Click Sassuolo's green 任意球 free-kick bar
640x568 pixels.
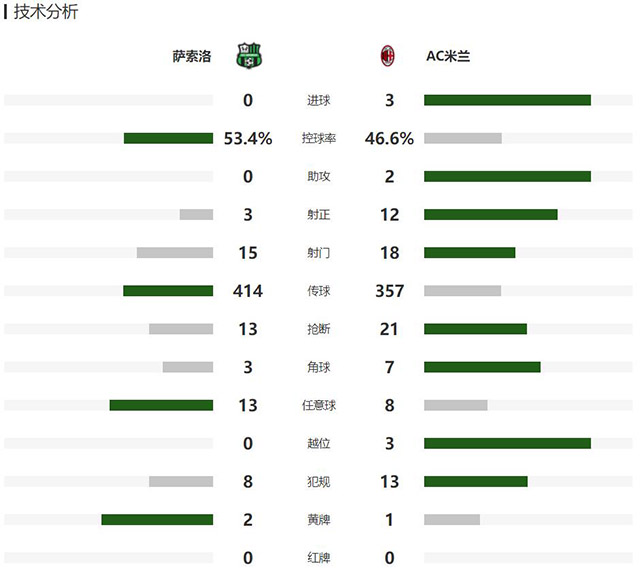[161, 405]
